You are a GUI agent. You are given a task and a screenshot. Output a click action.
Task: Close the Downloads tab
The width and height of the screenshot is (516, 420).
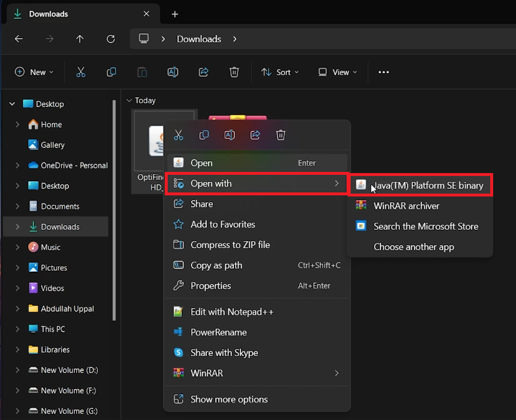tap(147, 14)
